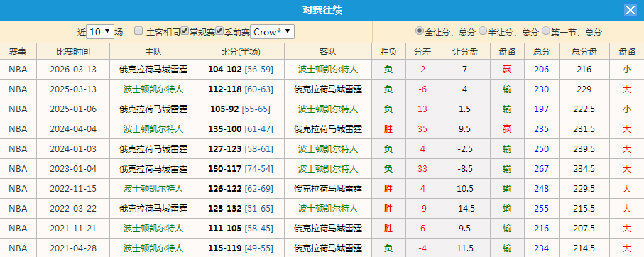Select the 半让分、总分 radio option

point(483,31)
